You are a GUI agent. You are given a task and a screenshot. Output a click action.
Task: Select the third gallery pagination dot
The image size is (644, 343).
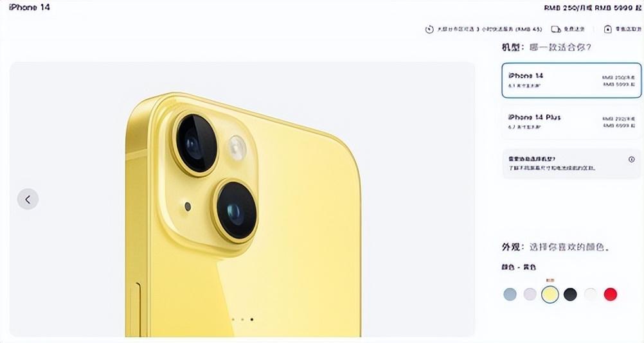(x=252, y=319)
